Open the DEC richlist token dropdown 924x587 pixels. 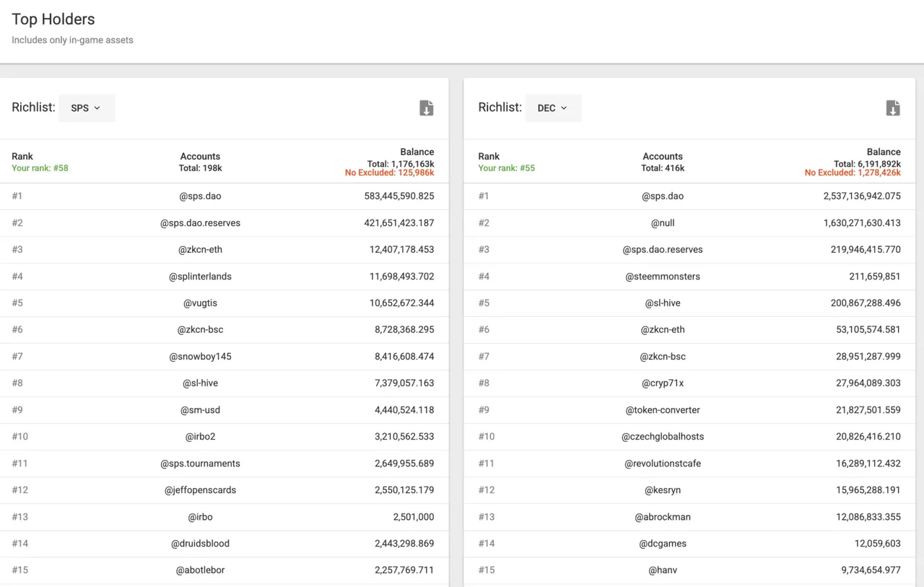553,108
